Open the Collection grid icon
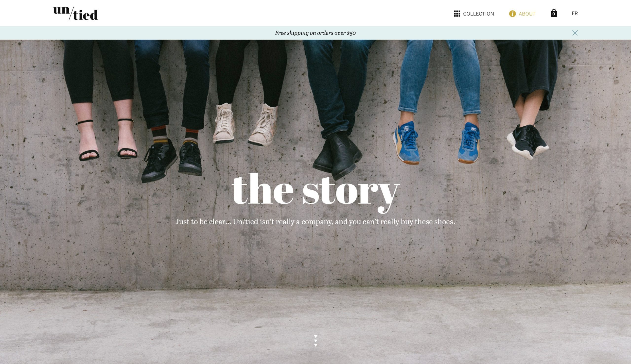The height and width of the screenshot is (364, 631). [457, 14]
